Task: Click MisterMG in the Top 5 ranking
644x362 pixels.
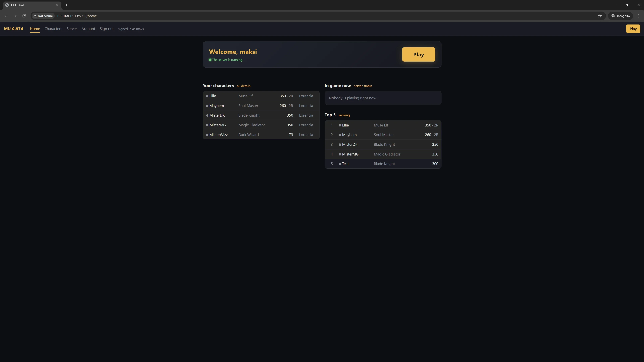Action: pos(350,154)
